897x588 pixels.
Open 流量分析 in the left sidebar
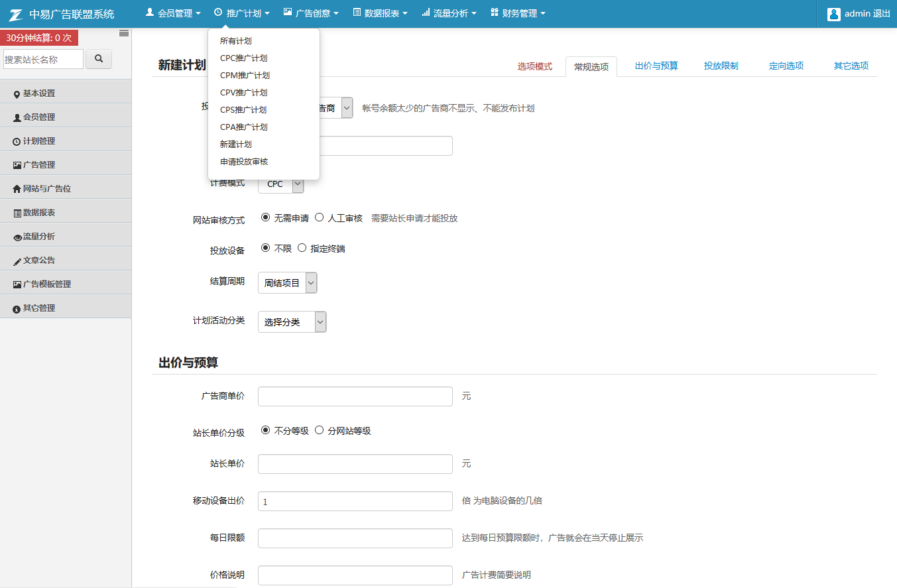(39, 237)
